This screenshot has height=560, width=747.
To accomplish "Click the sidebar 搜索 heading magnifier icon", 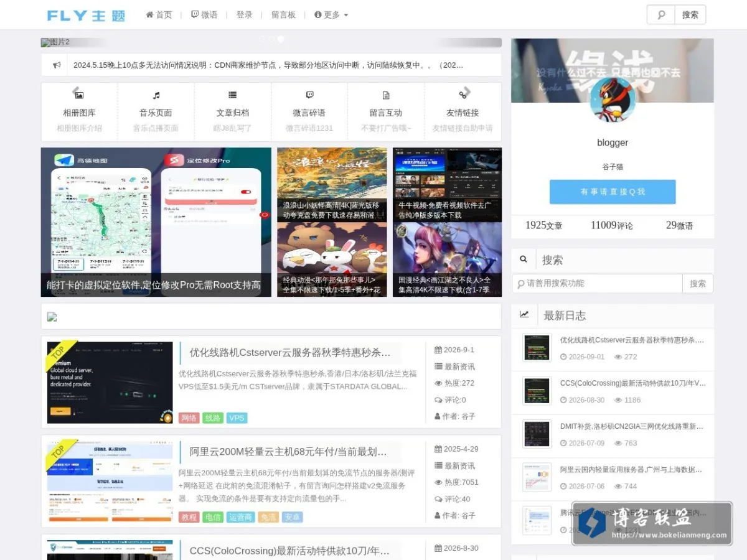I will click(x=524, y=259).
